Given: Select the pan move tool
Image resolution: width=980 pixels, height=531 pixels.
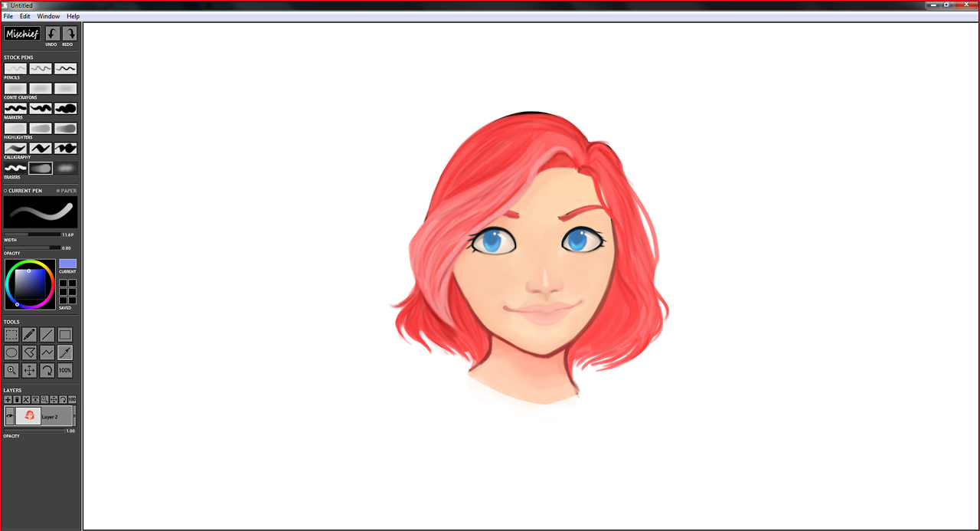Looking at the screenshot, I should tap(29, 370).
